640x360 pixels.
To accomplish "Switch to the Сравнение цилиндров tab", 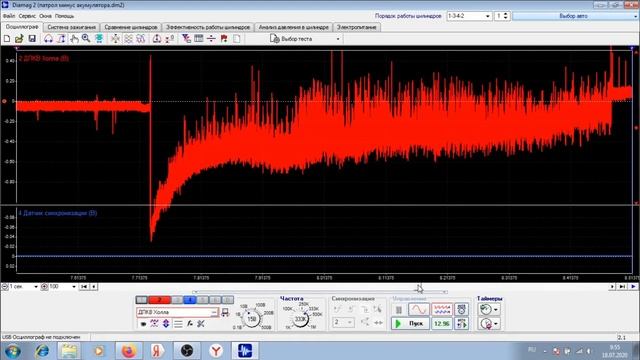I will pyautogui.click(x=131, y=27).
